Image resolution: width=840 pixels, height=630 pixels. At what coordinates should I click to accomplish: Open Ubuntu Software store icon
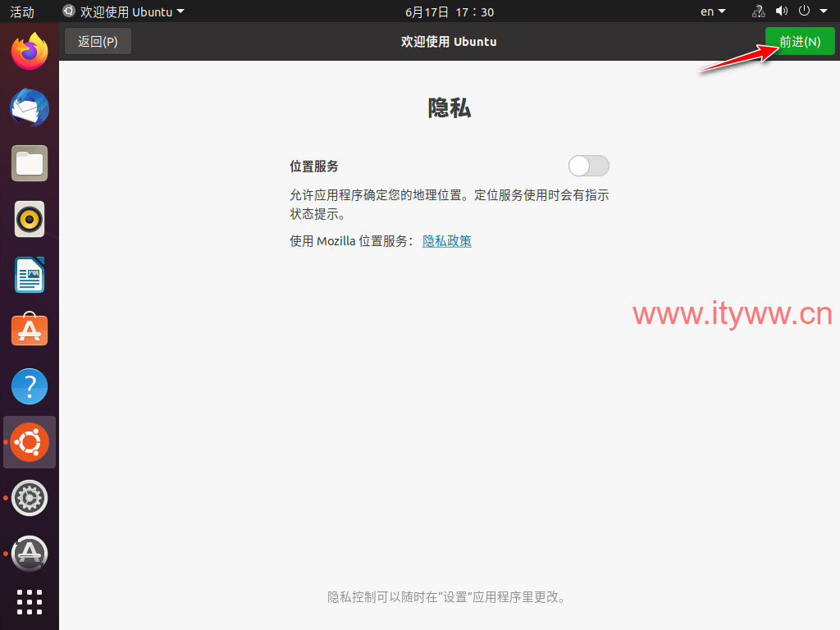point(30,330)
